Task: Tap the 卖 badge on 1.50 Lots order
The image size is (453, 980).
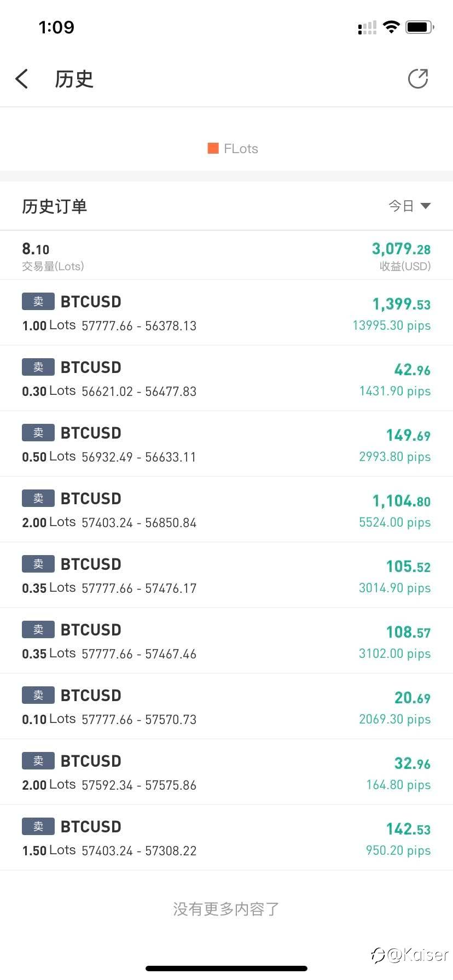Action: pyautogui.click(x=38, y=826)
